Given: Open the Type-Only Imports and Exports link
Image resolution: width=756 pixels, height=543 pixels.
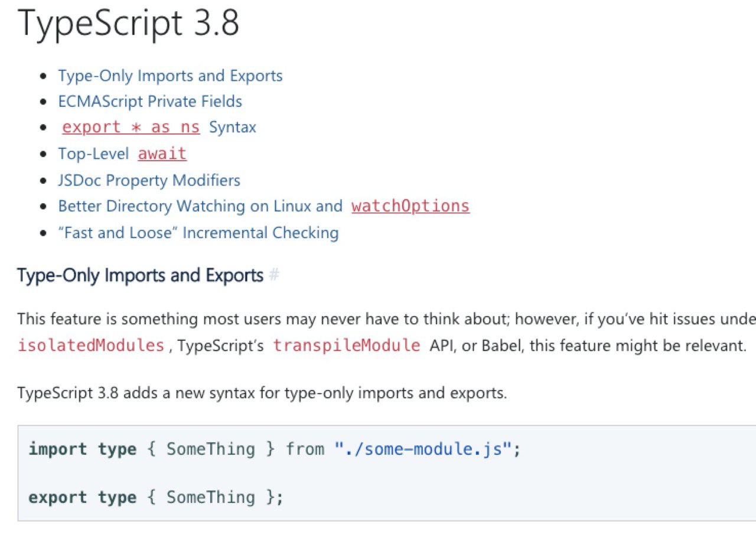Looking at the screenshot, I should point(170,76).
